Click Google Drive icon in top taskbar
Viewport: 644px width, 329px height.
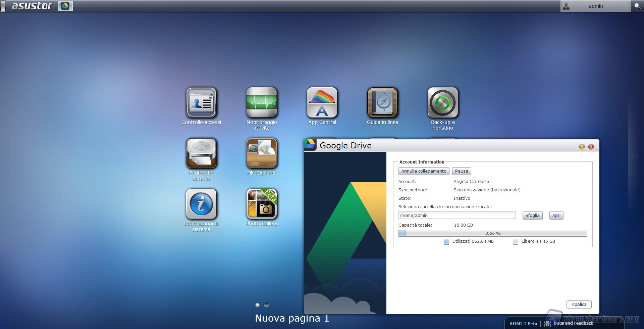(x=65, y=6)
